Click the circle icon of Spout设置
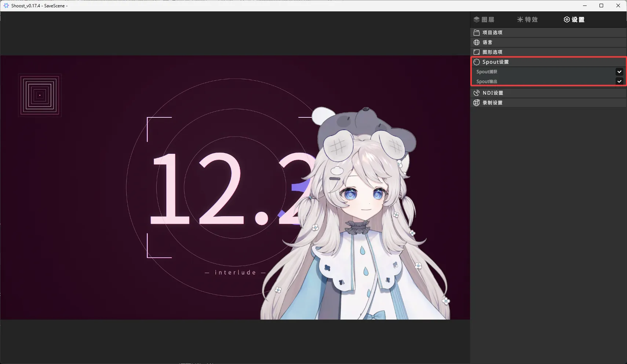This screenshot has height=364, width=627. coord(477,62)
